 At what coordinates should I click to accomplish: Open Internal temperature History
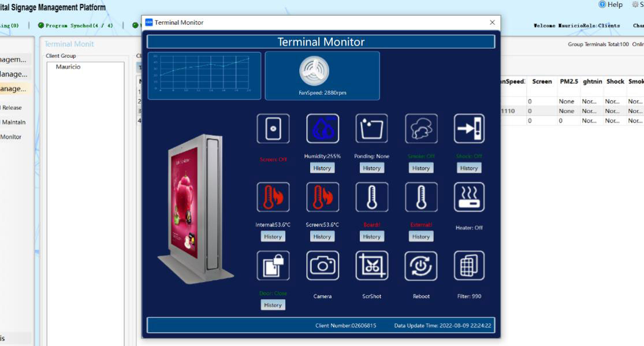click(x=273, y=237)
